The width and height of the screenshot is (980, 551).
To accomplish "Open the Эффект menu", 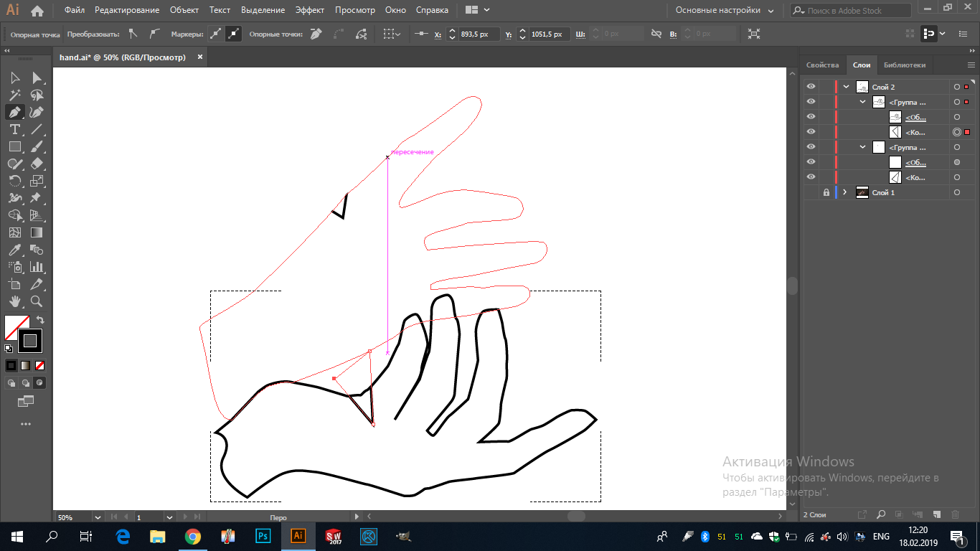I will click(309, 11).
